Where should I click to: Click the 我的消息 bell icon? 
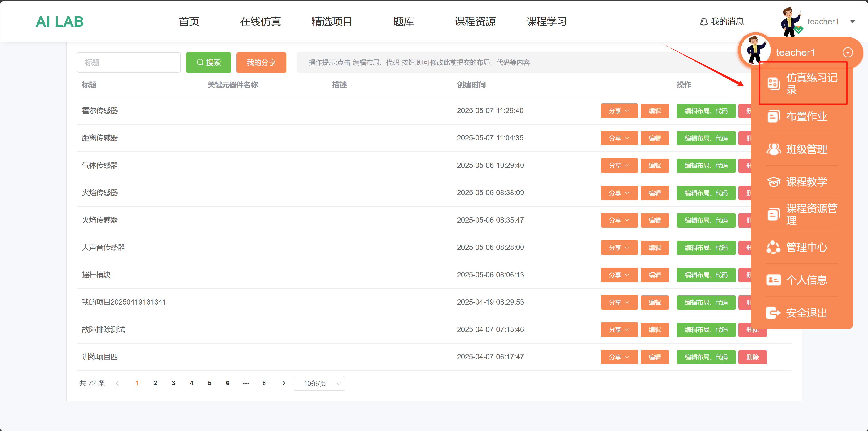tap(704, 22)
